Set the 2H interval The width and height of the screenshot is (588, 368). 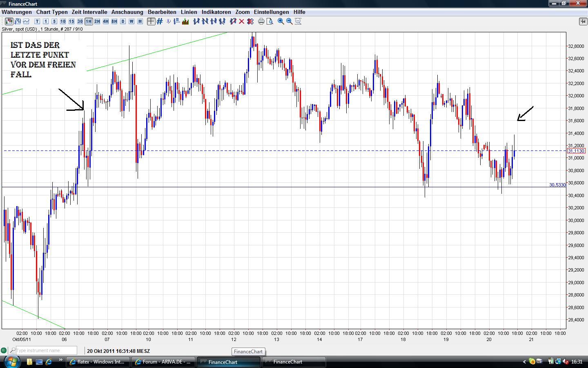coord(97,21)
